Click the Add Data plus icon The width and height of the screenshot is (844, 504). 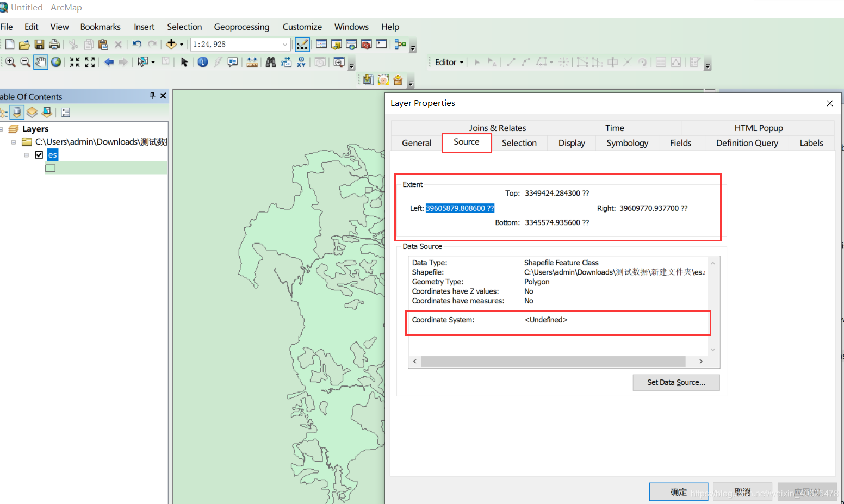tap(171, 44)
